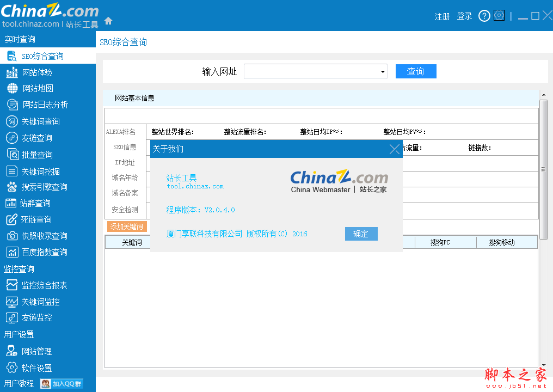Click the 网站体验 chart icon

(12, 72)
